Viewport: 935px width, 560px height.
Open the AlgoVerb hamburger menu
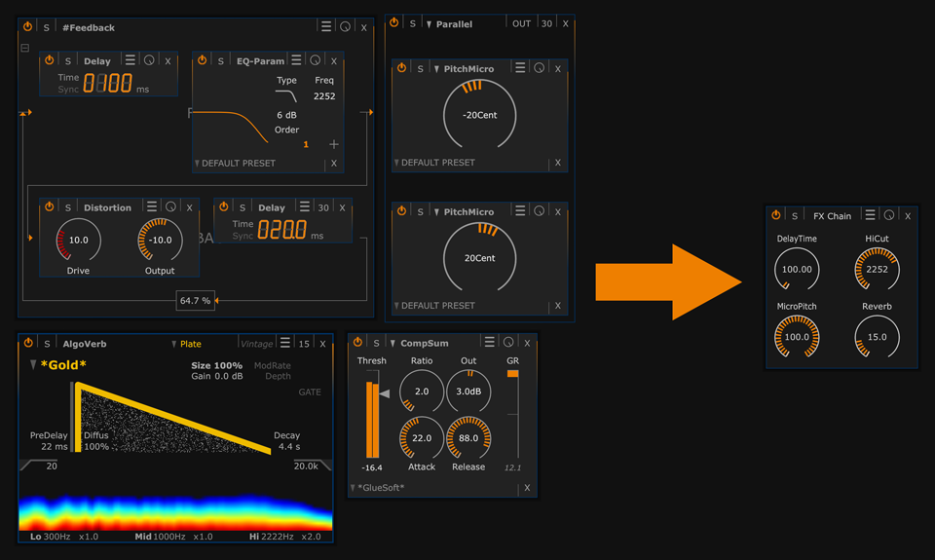pyautogui.click(x=285, y=343)
